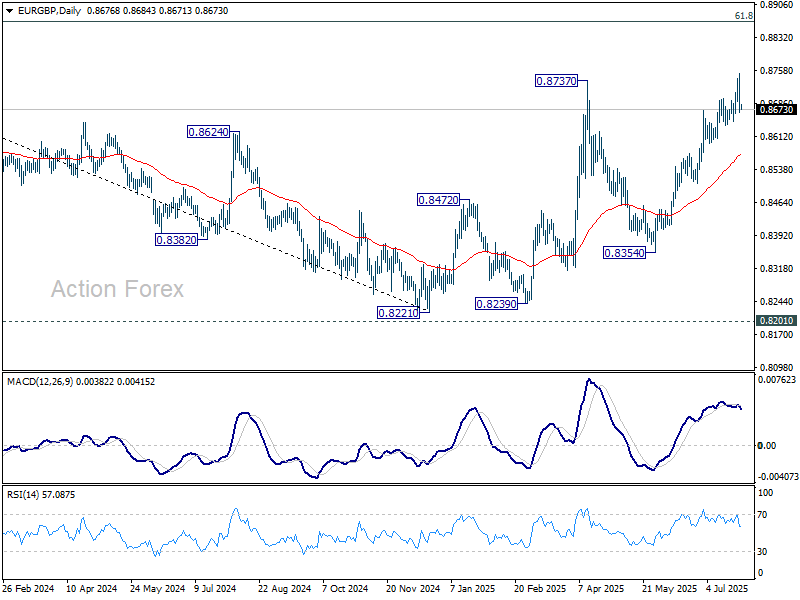800x600 pixels.
Task: Click the 0.88320 price axis value
Action: (776, 38)
